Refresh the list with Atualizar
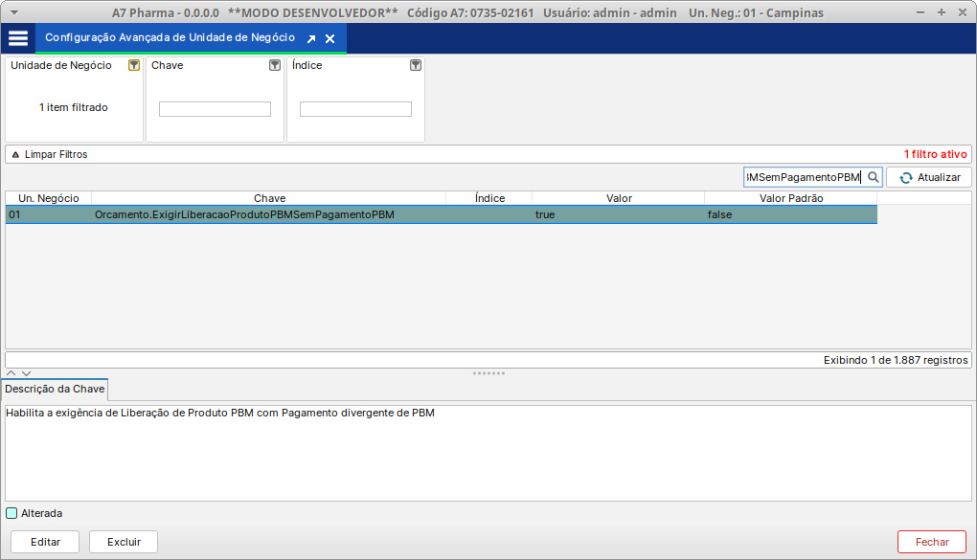The image size is (977, 560). [929, 177]
